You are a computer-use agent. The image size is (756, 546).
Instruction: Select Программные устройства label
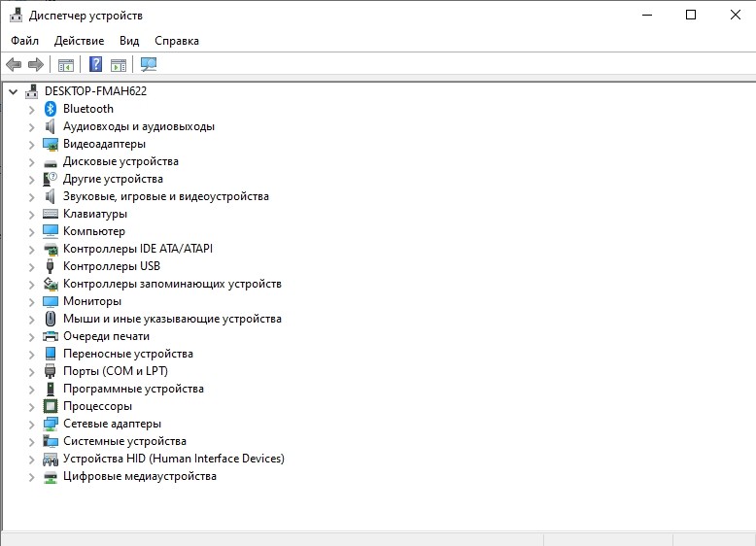[133, 389]
